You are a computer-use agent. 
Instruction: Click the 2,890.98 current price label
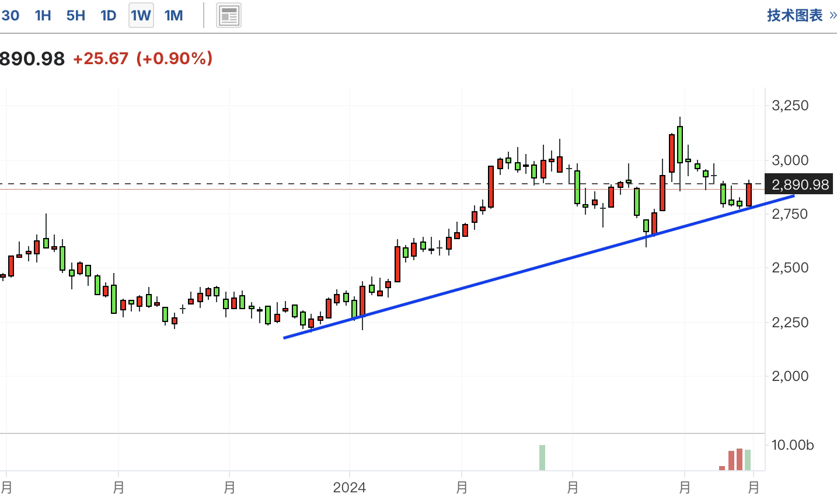800,185
